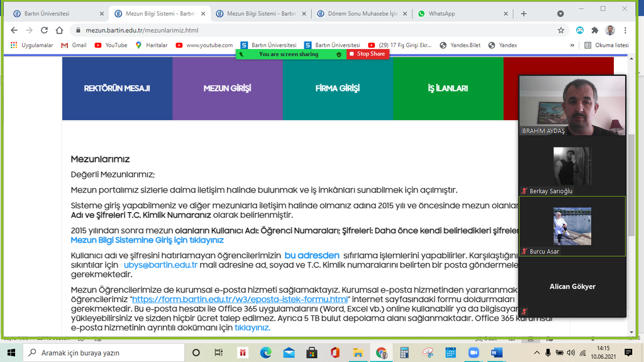Click the shield icon in sharing bar
Screen dimensions: 644x362
339,54
